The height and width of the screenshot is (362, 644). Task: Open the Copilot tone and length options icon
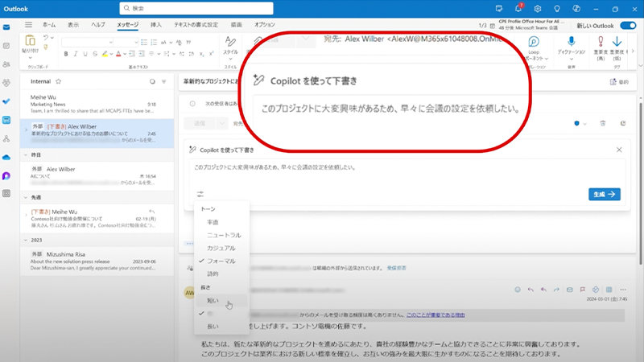200,193
